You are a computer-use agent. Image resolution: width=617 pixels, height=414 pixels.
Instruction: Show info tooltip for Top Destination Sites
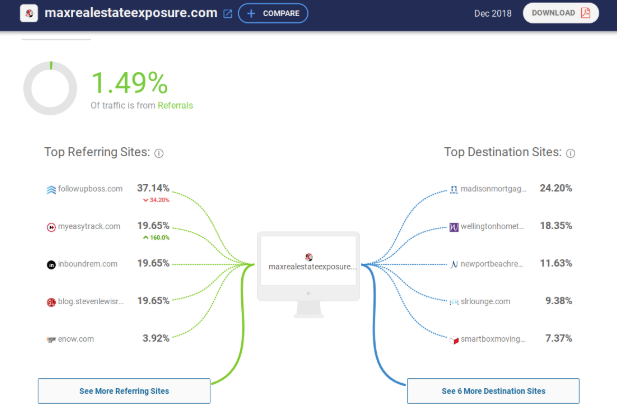571,153
